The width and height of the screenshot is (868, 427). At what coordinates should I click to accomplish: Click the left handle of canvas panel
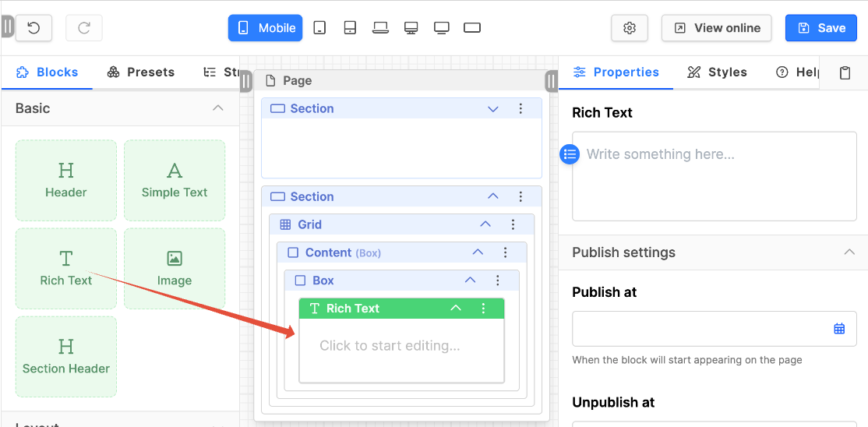pos(245,82)
